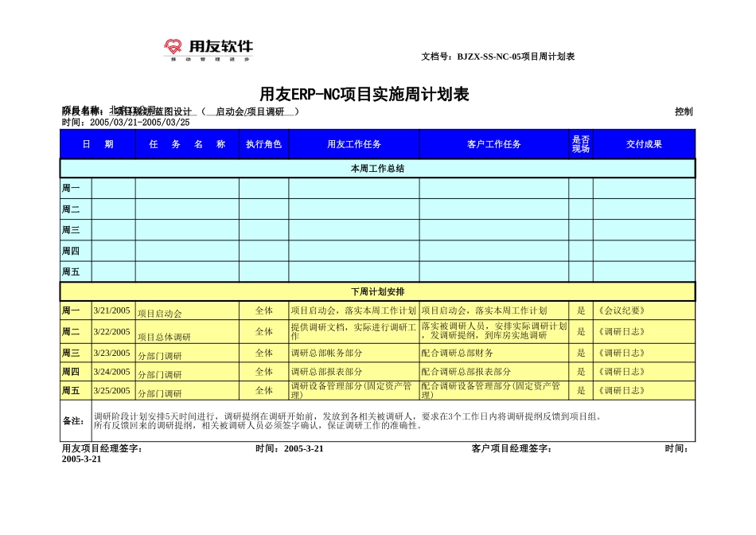Click 《调研日志》 in the 3/22/2005 row
Image resolution: width=756 pixels, height=535 pixels.
pos(622,332)
